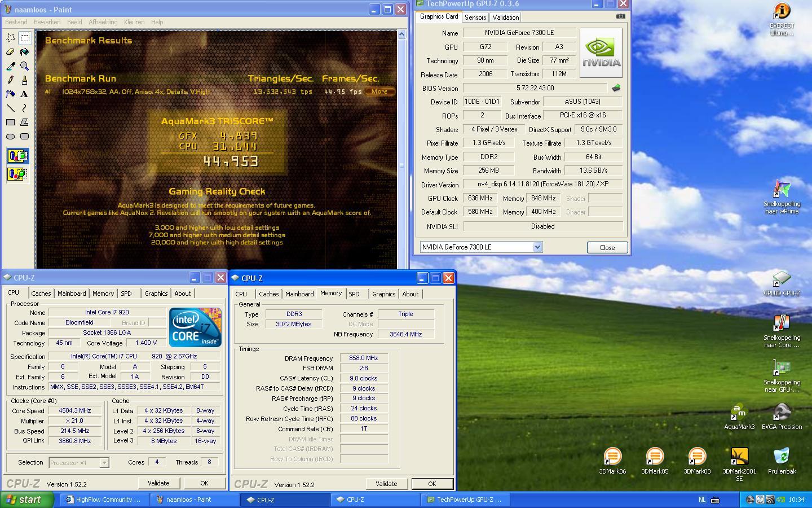Open the Bestand menu in Paint

(x=16, y=22)
